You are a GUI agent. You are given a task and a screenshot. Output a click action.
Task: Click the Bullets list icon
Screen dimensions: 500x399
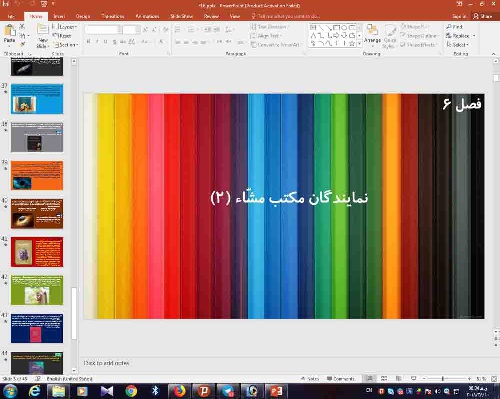pyautogui.click(x=178, y=30)
